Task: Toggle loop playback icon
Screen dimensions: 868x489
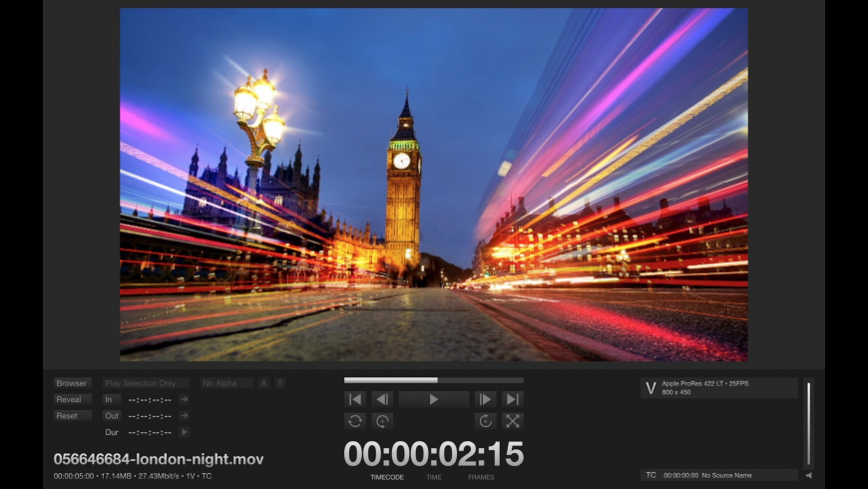Action: click(355, 421)
